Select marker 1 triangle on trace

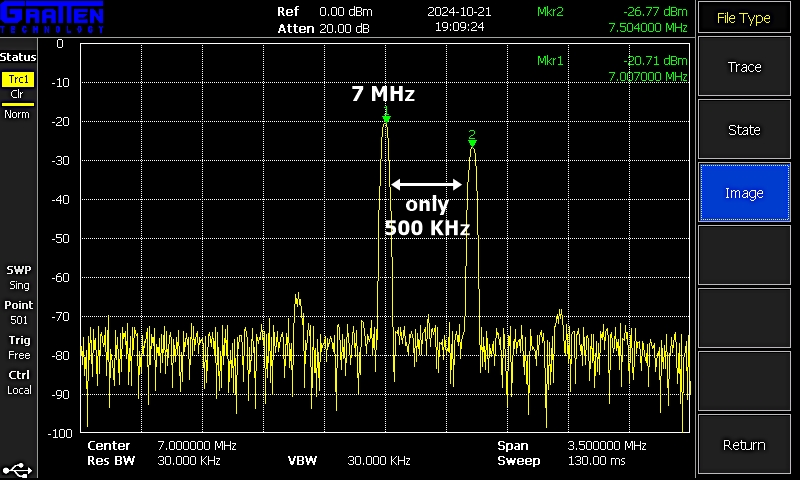(x=386, y=119)
